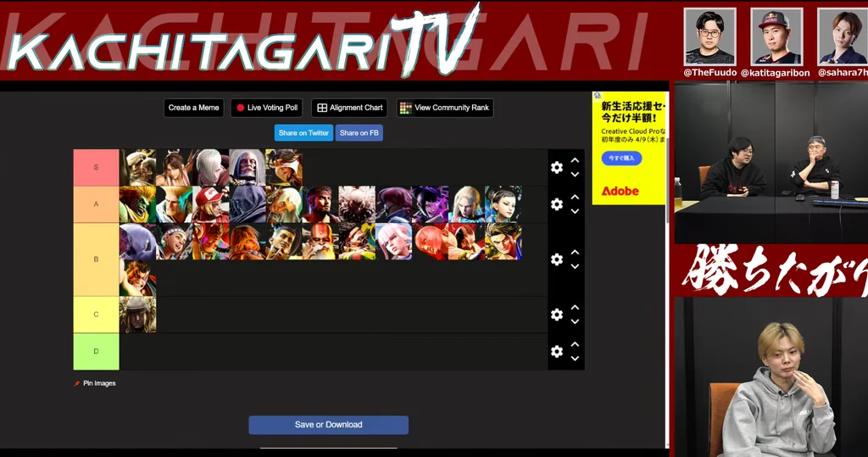Select the Lily portrait with feathered headband
The width and height of the screenshot is (868, 457).
click(175, 241)
